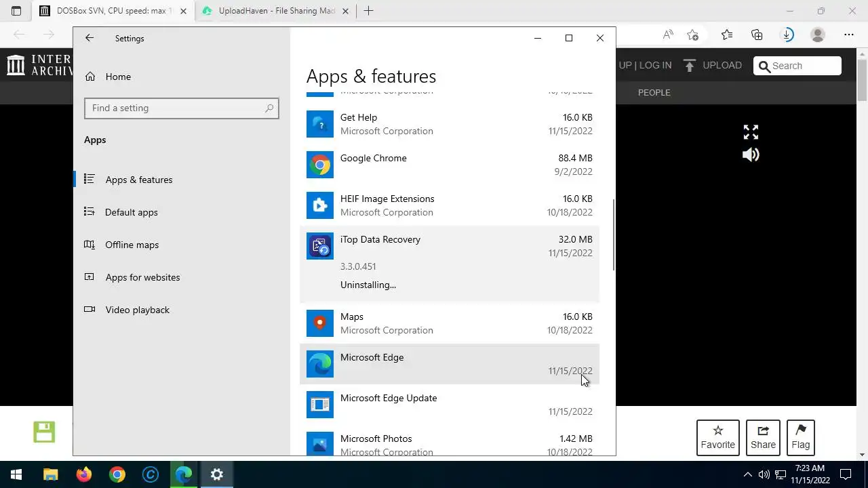Click the Uninstalling... status text
Viewport: 868px width, 488px height.
[x=368, y=285]
